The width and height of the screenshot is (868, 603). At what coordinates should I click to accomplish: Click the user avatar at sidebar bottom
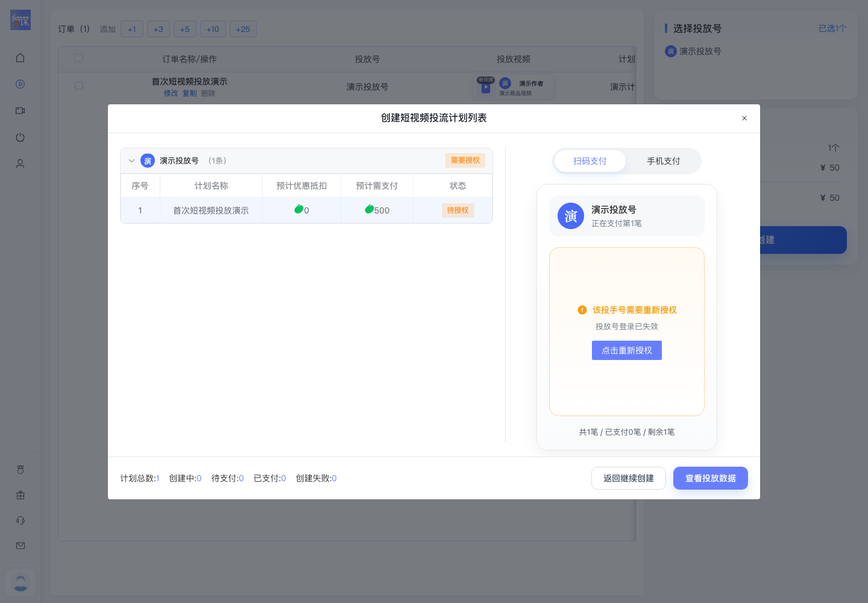click(20, 583)
